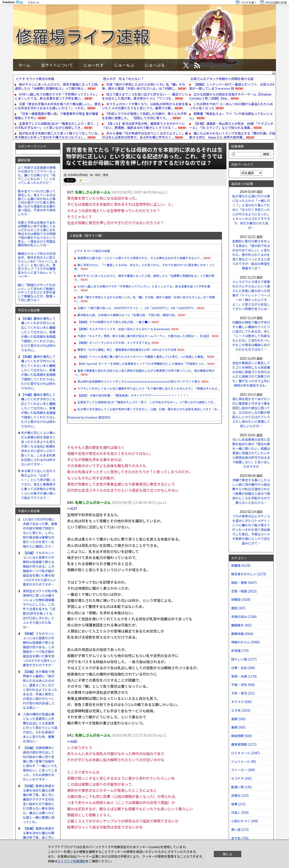Open category 復讐 (271)
This screenshot has height=868, width=289.
pyautogui.click(x=238, y=804)
